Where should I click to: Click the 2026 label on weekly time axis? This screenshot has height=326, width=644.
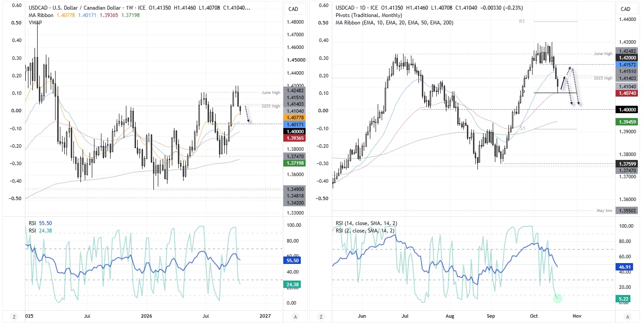(x=146, y=315)
